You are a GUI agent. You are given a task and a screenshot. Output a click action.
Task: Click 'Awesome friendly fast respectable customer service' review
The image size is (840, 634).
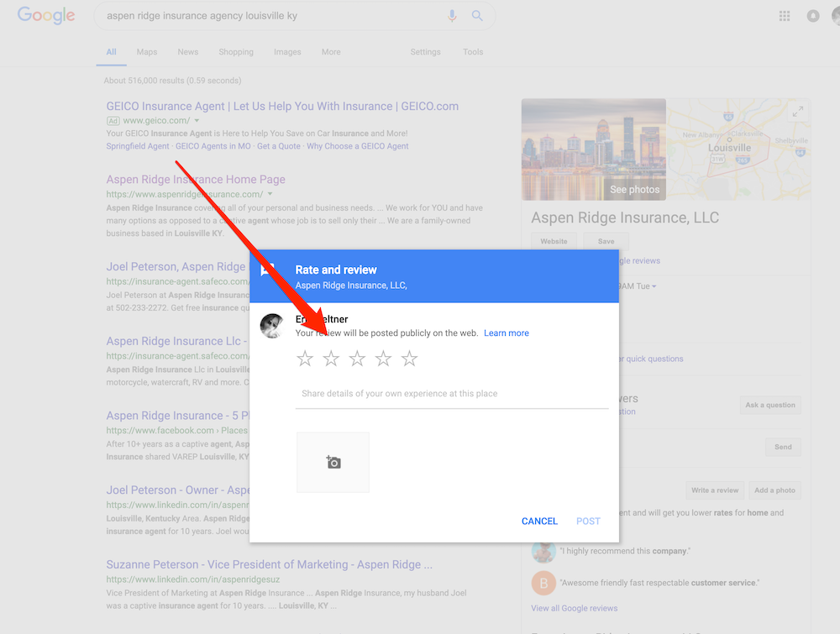click(x=659, y=583)
